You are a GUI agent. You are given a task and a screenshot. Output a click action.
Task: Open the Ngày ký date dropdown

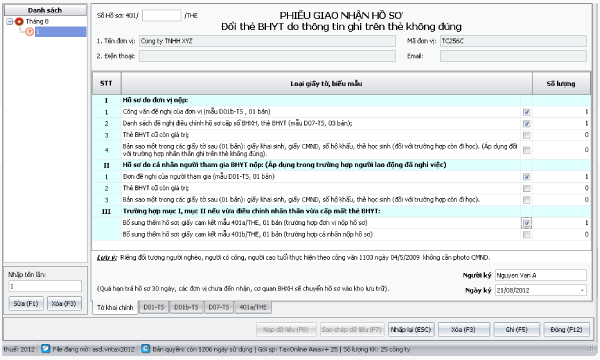[x=582, y=290]
